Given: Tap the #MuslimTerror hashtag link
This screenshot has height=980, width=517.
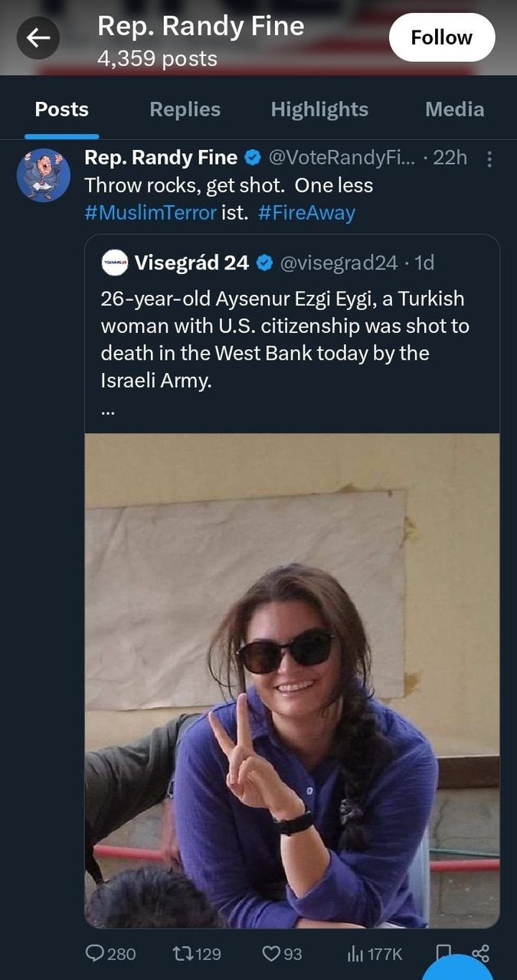Looking at the screenshot, I should [150, 212].
